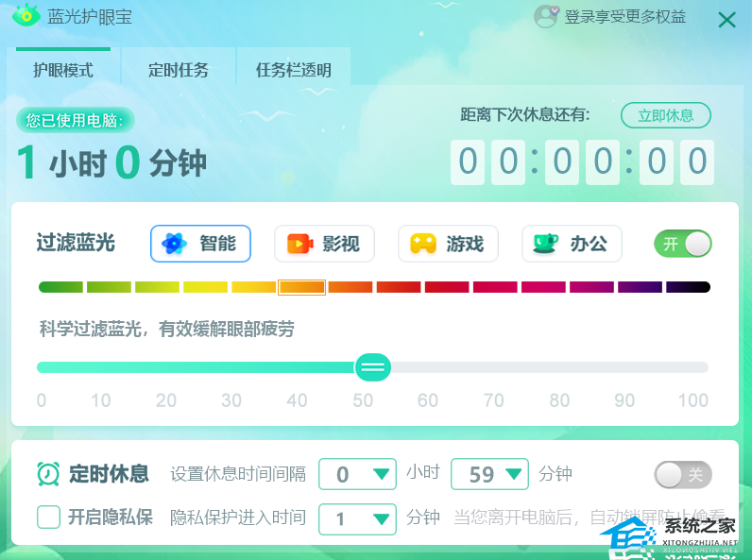Close the window with the X icon

[727, 20]
